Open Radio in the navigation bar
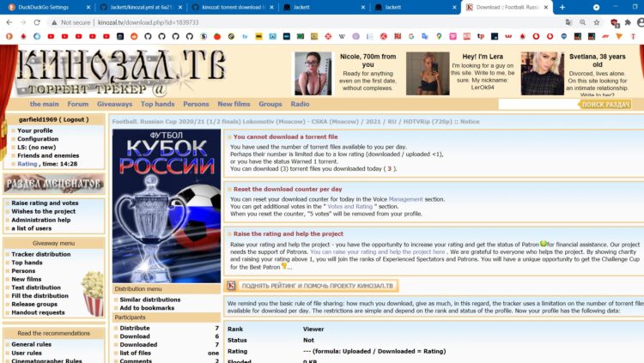Viewport: 644px width, 363px height. coord(300,105)
